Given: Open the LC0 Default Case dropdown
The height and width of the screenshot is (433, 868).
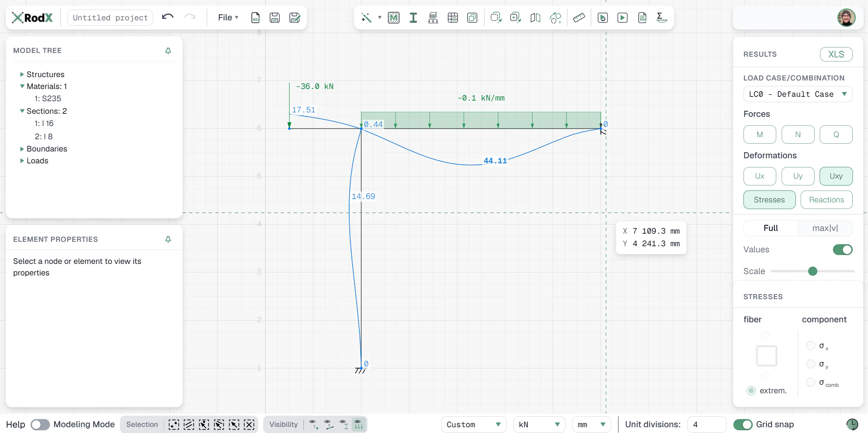Looking at the screenshot, I should click(x=798, y=94).
